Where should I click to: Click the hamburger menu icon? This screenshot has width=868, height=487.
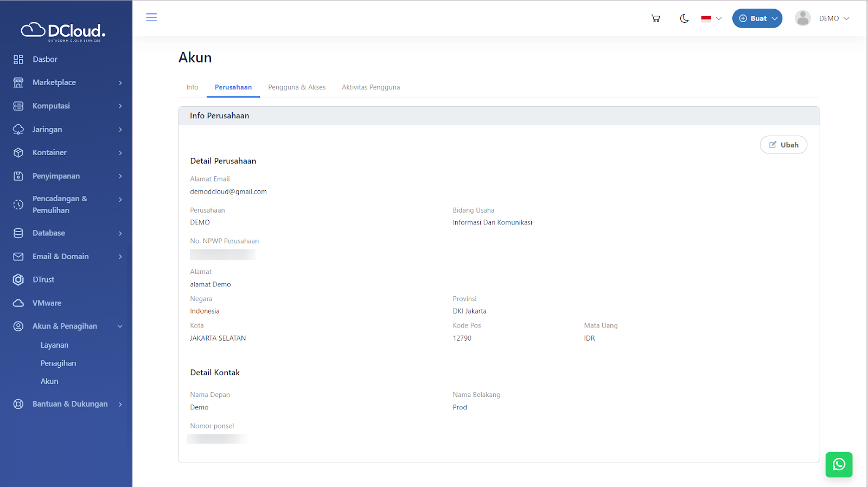coord(151,17)
